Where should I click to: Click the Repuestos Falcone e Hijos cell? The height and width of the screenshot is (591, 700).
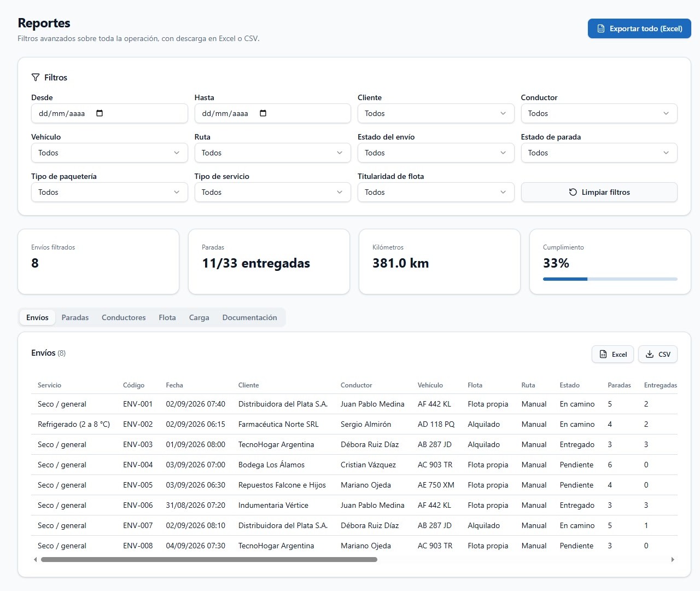tap(282, 485)
